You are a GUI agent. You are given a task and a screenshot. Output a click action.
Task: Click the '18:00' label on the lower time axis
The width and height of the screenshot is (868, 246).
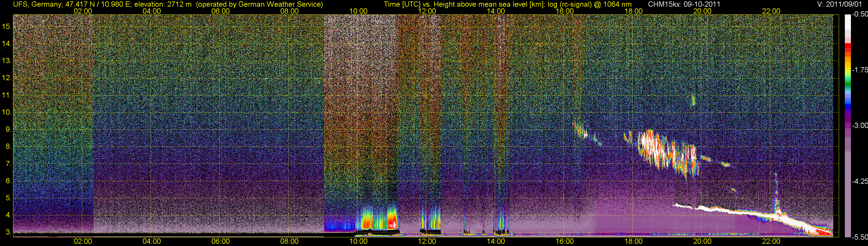[633, 241]
